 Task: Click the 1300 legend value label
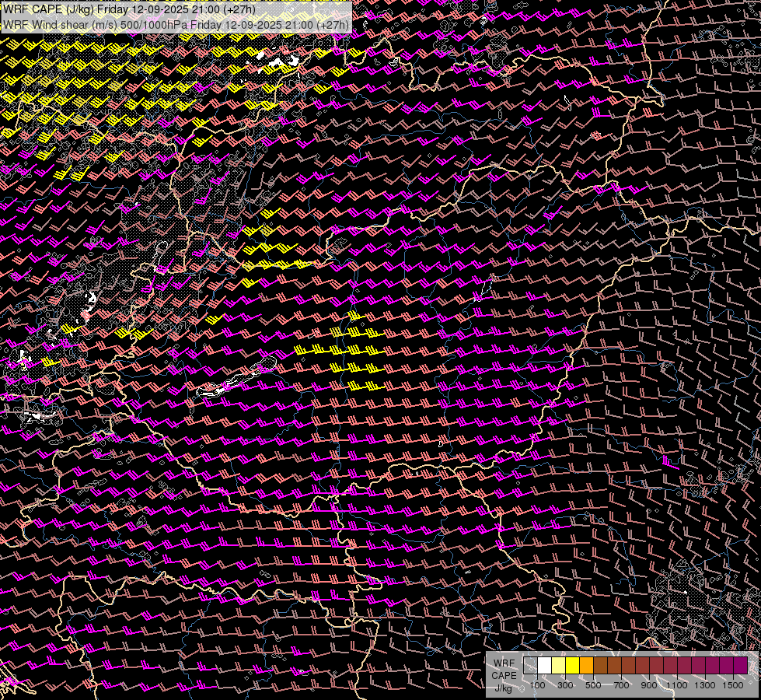click(705, 685)
